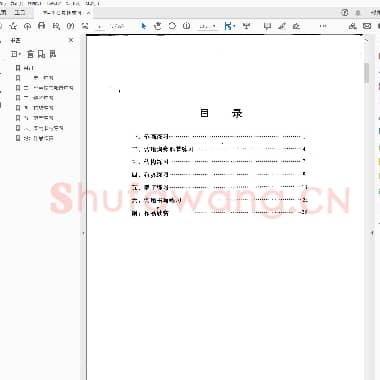Click the find current bookmark icon
380x380 pixels.
pyautogui.click(x=53, y=54)
